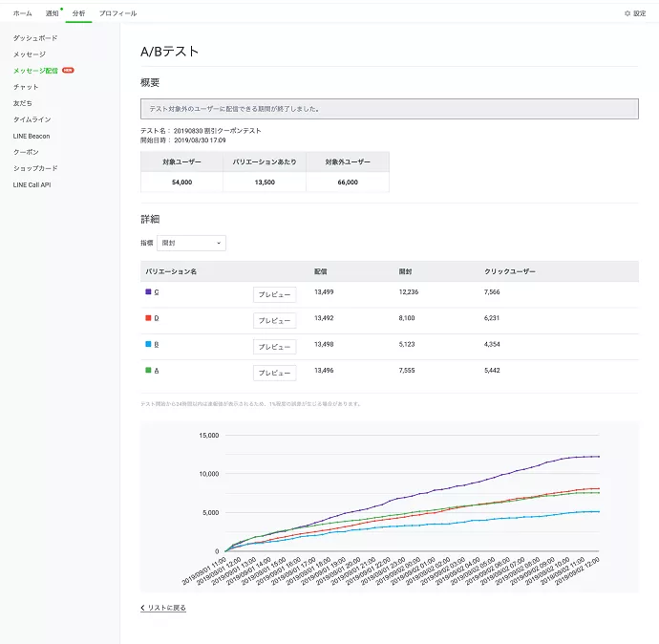Open the 指標 metric dropdown

click(191, 244)
